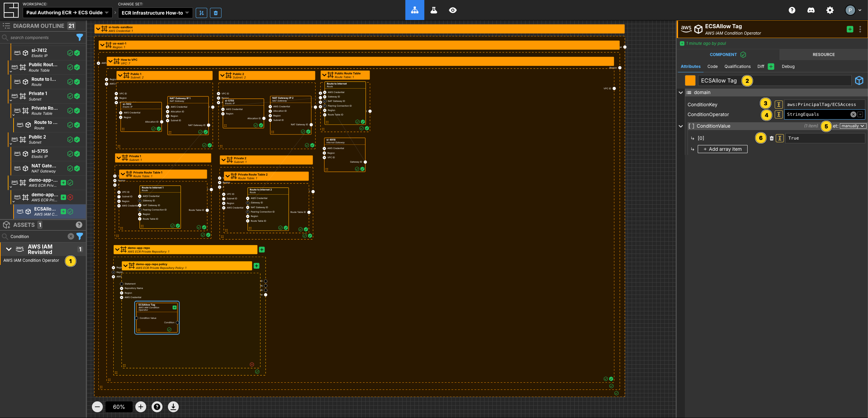The image size is (868, 418).
Task: Select NAT Gateway row in outline
Action: coord(49,168)
